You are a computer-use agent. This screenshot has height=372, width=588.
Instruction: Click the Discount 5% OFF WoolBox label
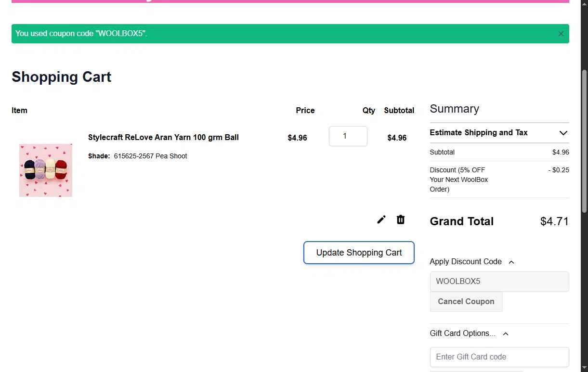(x=459, y=180)
